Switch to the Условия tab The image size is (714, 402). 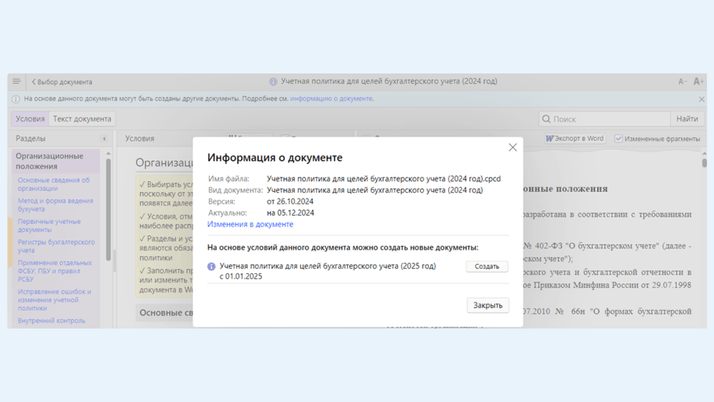click(x=30, y=119)
